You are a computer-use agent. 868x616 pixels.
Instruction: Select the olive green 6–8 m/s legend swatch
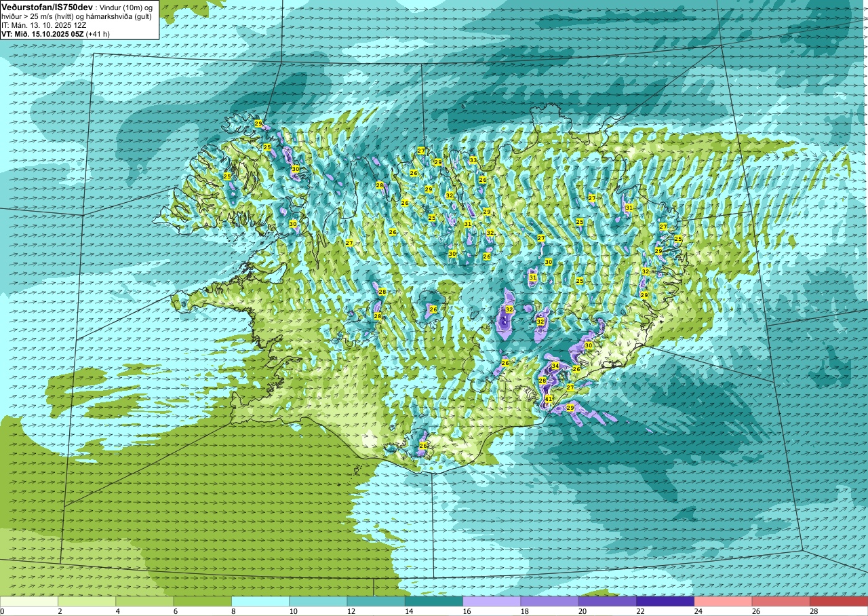pyautogui.click(x=202, y=601)
